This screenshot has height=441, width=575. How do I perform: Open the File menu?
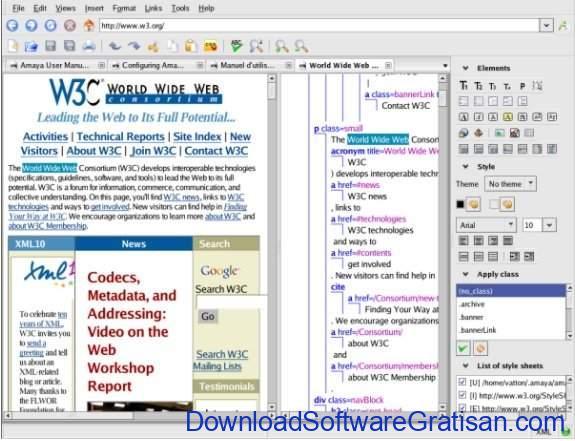click(18, 8)
